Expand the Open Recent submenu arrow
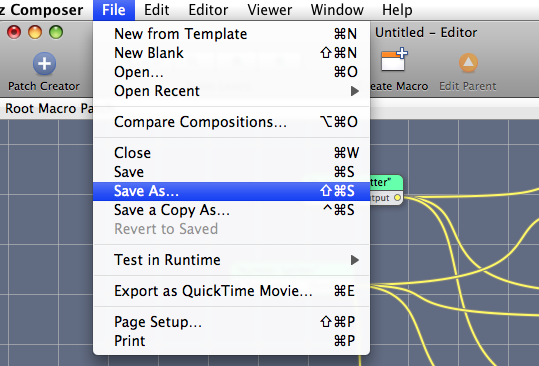Viewport: 539px width, 366px height. (355, 91)
